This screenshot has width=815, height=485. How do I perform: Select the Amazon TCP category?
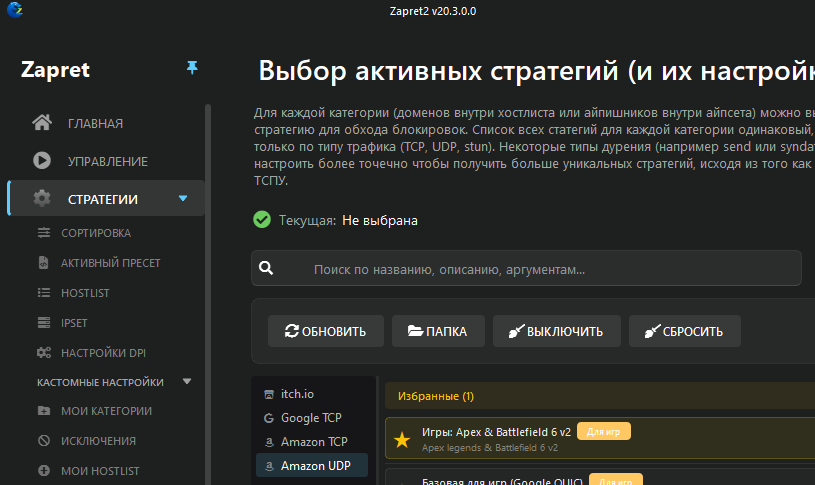[x=312, y=442]
